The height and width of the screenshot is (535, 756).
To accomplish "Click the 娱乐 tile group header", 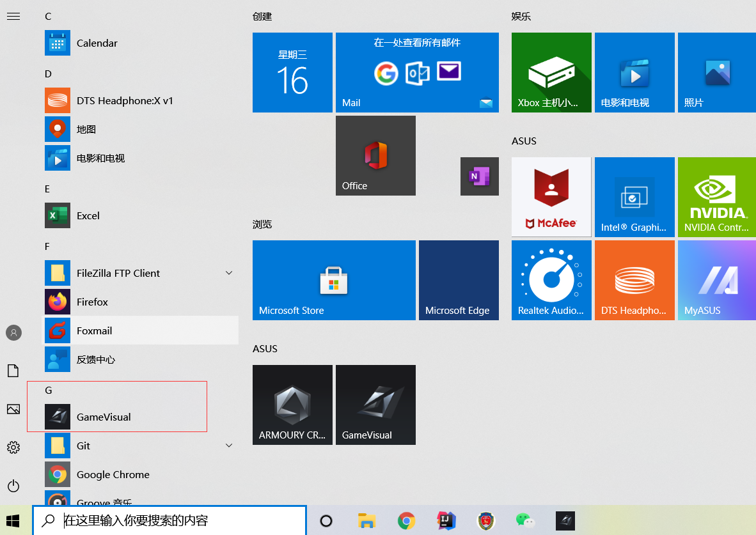I will [x=521, y=17].
